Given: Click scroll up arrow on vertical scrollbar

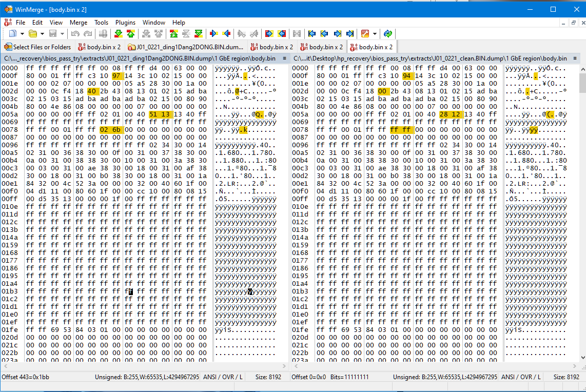Looking at the screenshot, I should click(x=582, y=69).
